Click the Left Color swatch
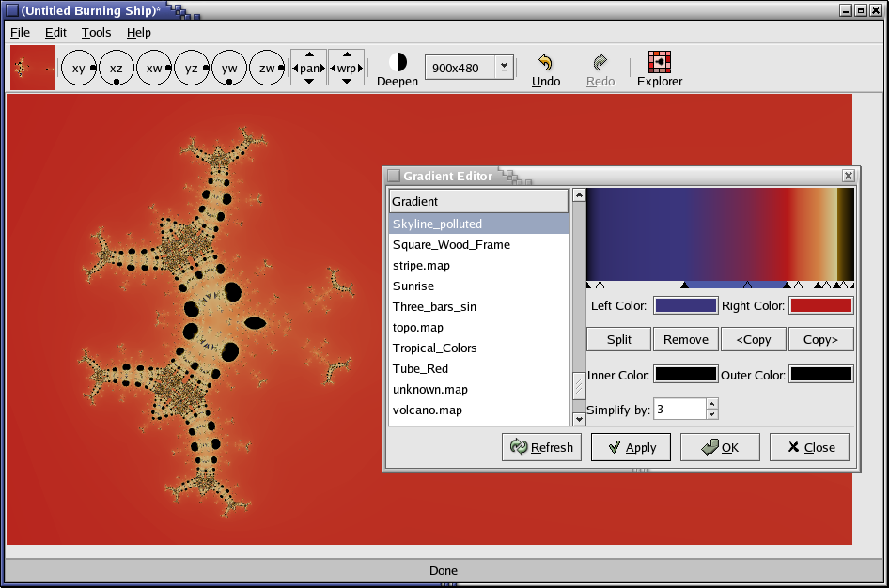Image resolution: width=889 pixels, height=588 pixels. pyautogui.click(x=685, y=305)
